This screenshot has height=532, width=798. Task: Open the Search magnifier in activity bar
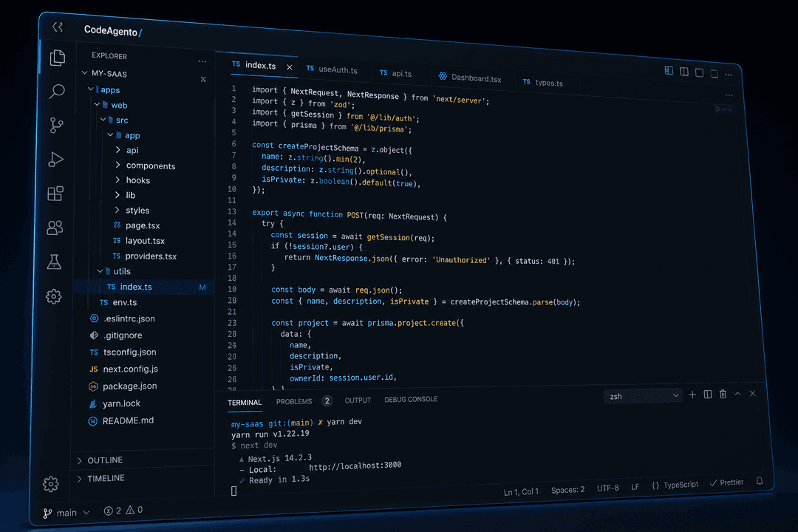(57, 92)
